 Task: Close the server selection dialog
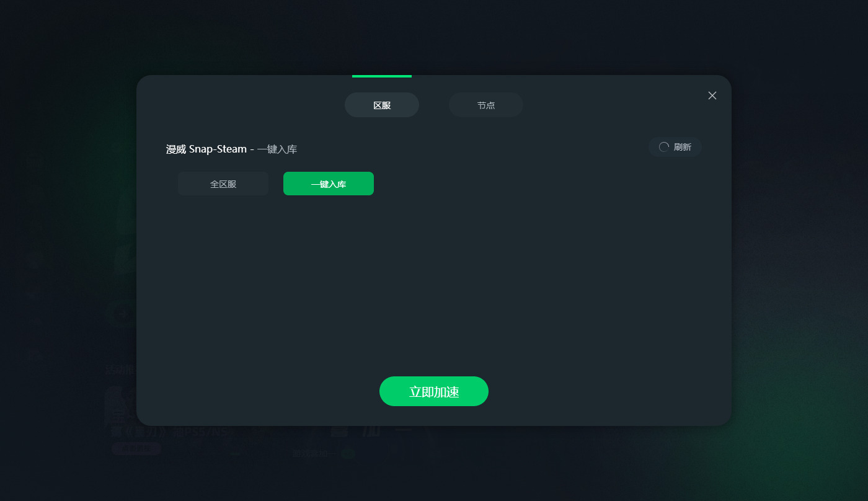pyautogui.click(x=712, y=95)
